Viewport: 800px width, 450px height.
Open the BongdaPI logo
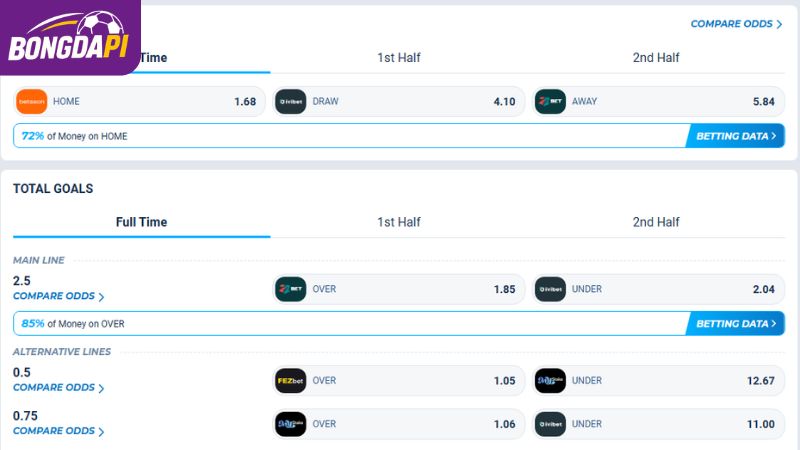click(69, 37)
